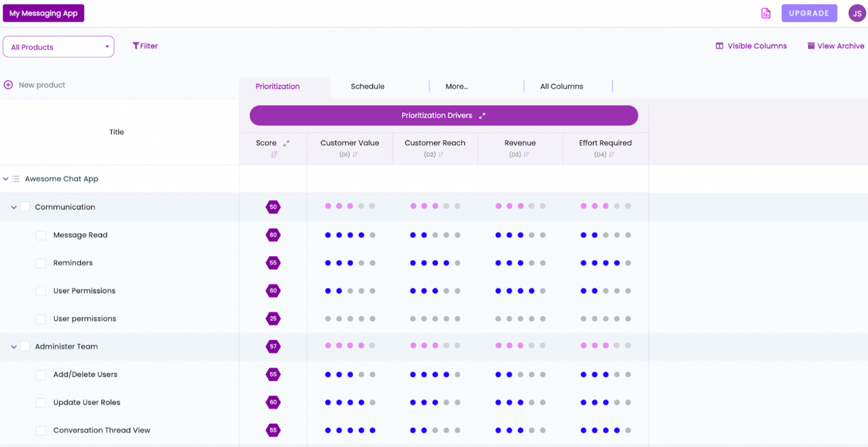Sort by the Effort Required column icon
This screenshot has width=868, height=447.
[x=612, y=155]
